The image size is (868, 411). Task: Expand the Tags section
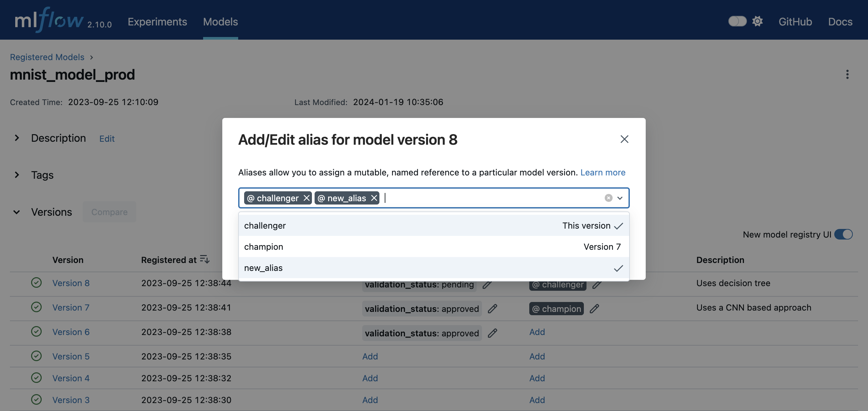point(16,175)
